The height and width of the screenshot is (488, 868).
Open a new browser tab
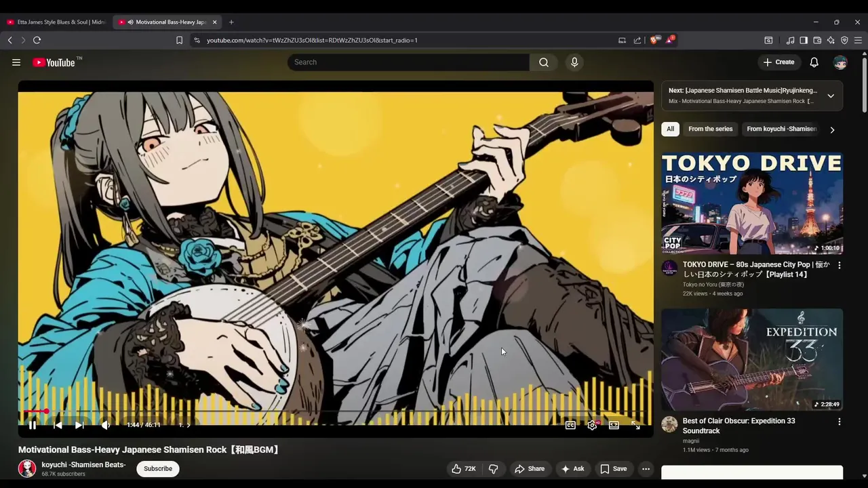(231, 22)
